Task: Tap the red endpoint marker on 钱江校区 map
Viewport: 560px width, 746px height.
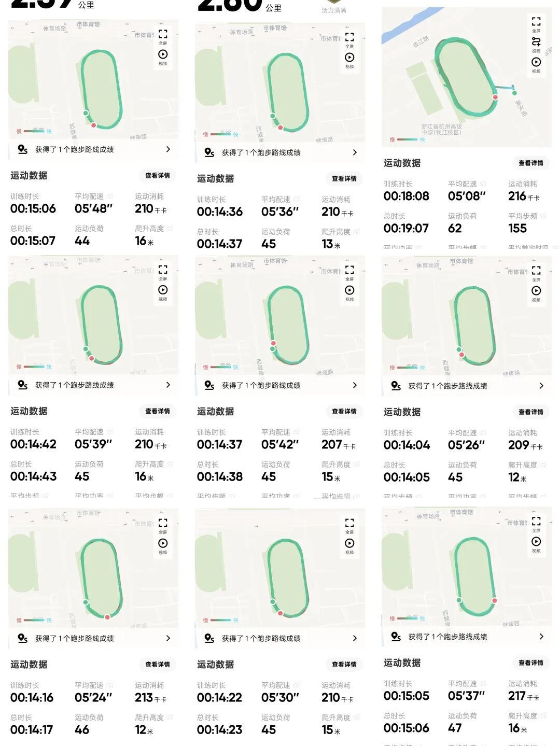Action: [495, 97]
